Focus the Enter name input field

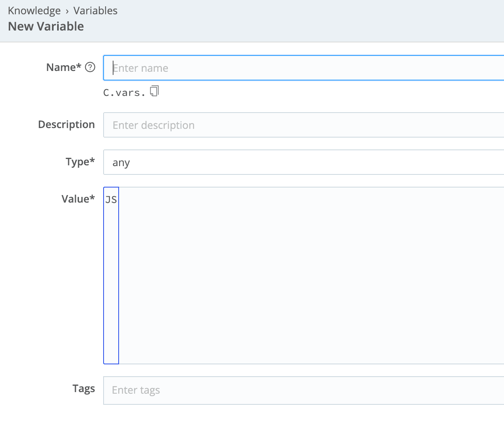pos(278,68)
